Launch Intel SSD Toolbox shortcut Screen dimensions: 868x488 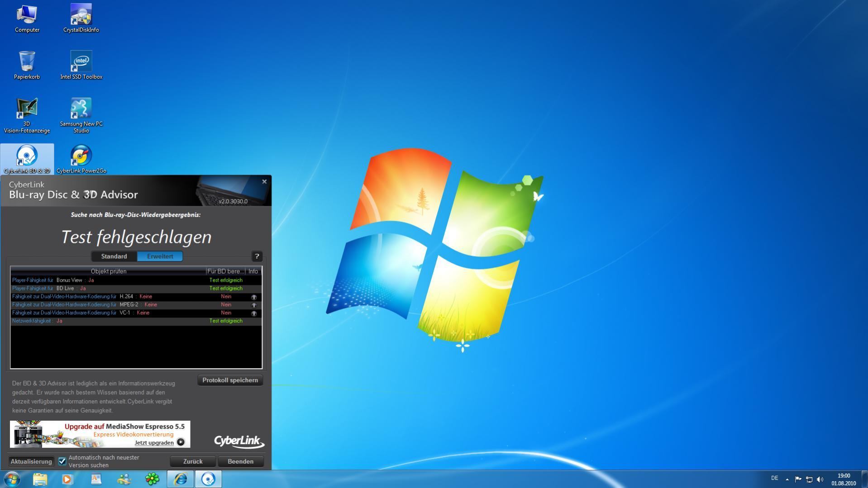tap(81, 66)
